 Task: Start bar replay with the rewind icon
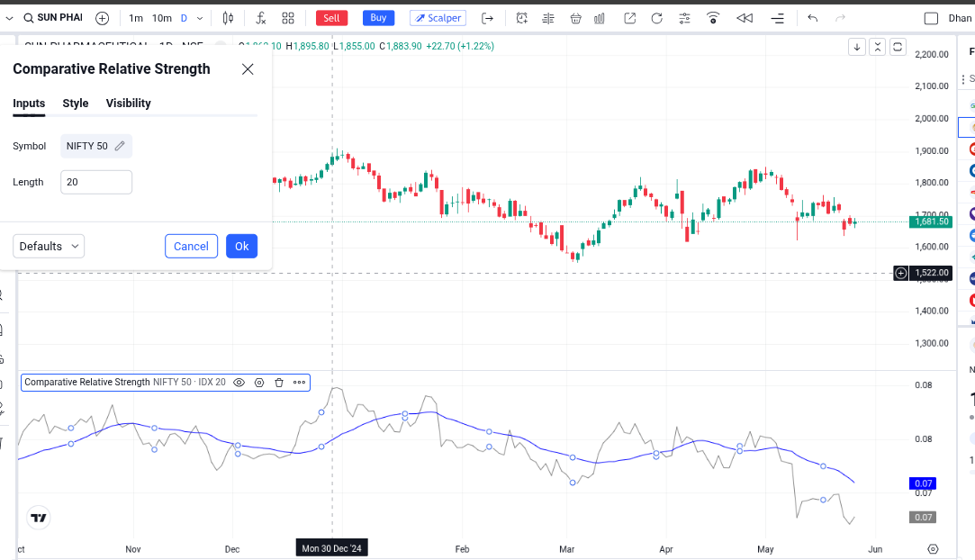pos(745,19)
